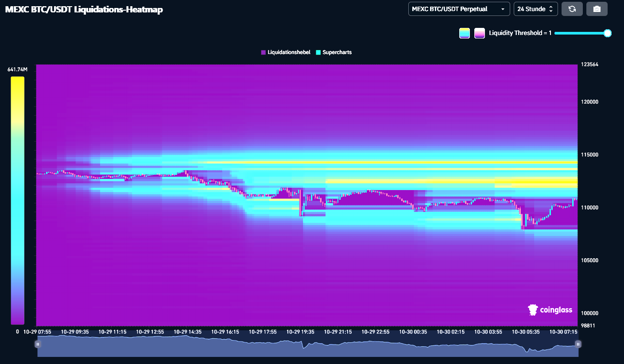Click the right range handle in the overview strip
The height and width of the screenshot is (364, 624).
[x=578, y=344]
